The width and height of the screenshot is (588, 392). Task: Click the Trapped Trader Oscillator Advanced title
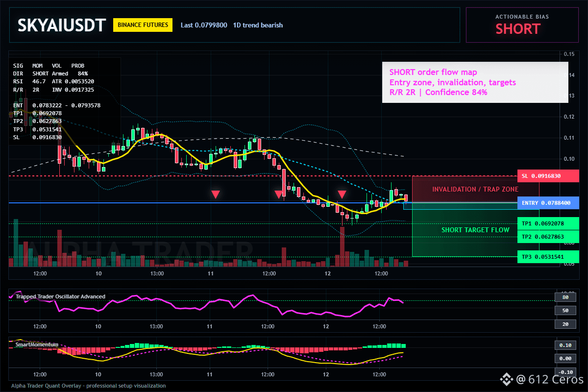(x=60, y=296)
